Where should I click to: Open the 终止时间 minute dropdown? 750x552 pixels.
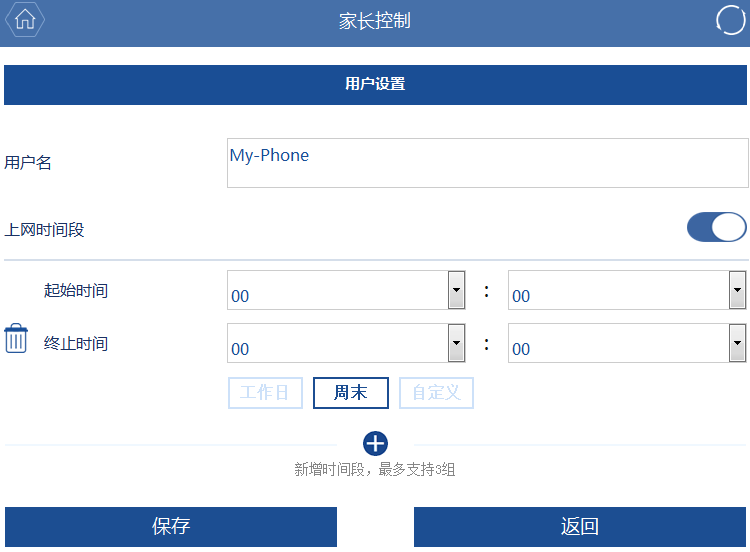(x=627, y=343)
